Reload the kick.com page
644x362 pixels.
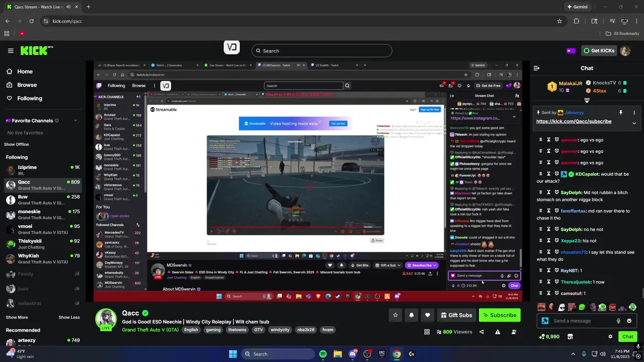point(31,21)
